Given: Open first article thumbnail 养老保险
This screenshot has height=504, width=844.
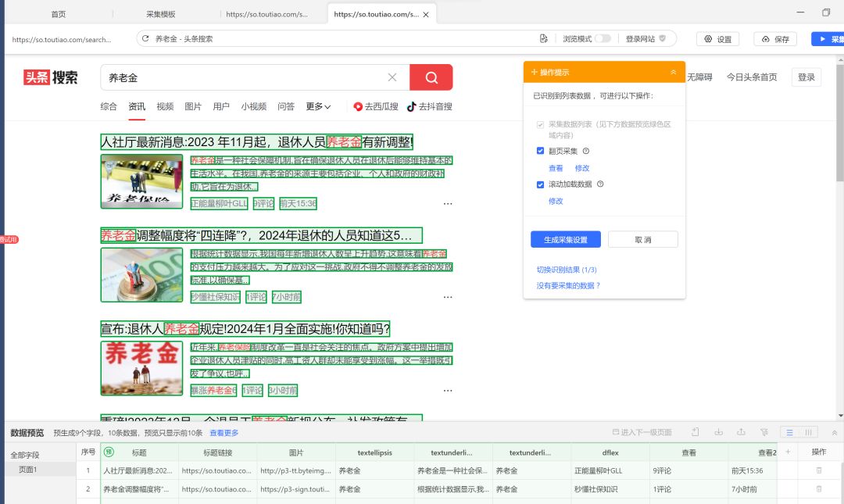Looking at the screenshot, I should [x=141, y=181].
